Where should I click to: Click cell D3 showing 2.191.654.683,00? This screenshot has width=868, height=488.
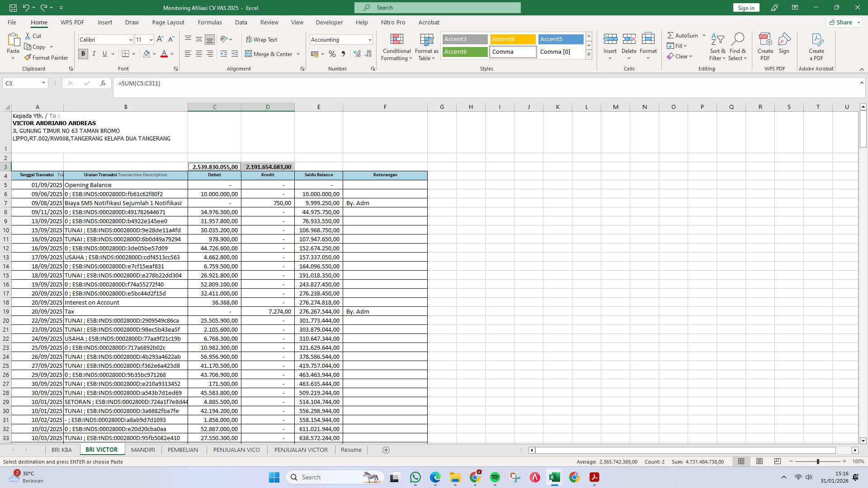point(268,167)
